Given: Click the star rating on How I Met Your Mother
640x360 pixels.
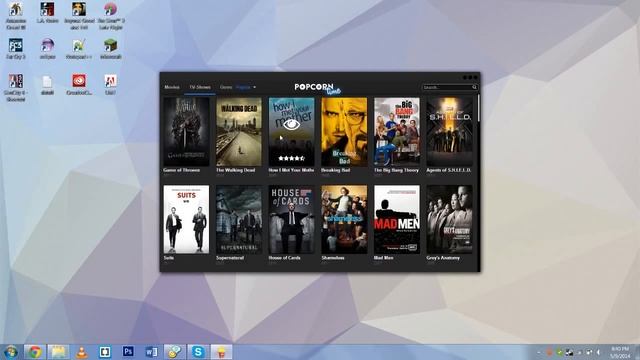Looking at the screenshot, I should (291, 158).
